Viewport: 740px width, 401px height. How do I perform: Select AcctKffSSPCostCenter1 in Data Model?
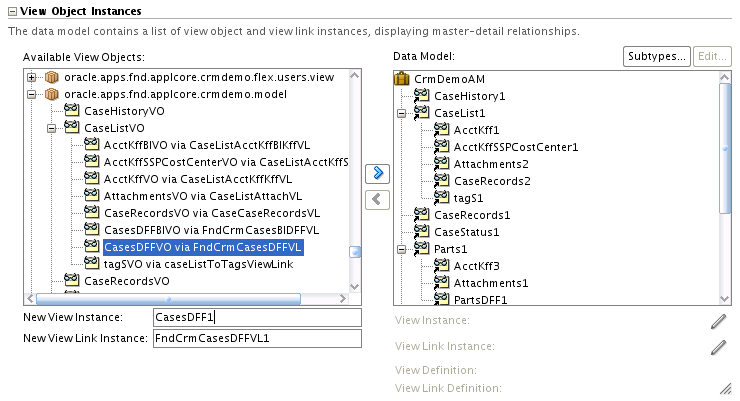click(x=516, y=147)
